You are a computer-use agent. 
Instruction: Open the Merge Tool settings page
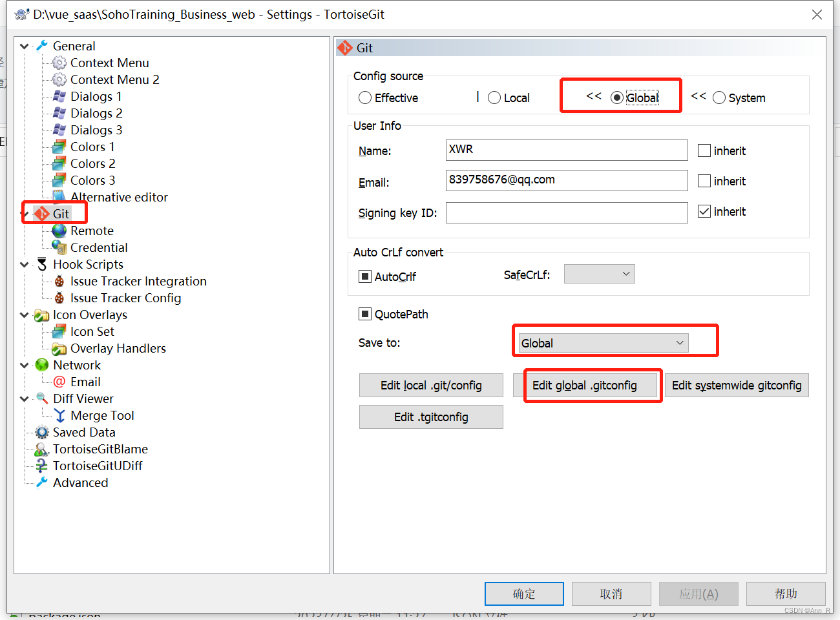102,415
